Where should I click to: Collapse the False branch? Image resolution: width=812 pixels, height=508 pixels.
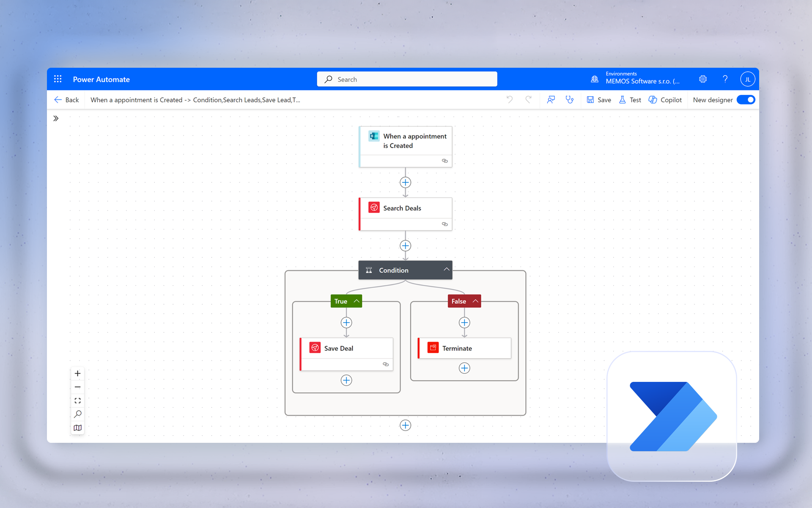click(475, 301)
